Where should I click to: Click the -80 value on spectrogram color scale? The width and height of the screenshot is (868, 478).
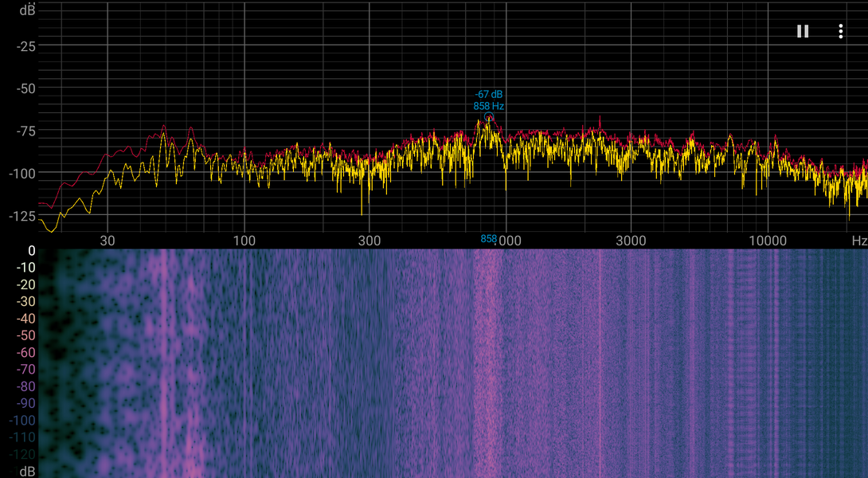[25, 386]
